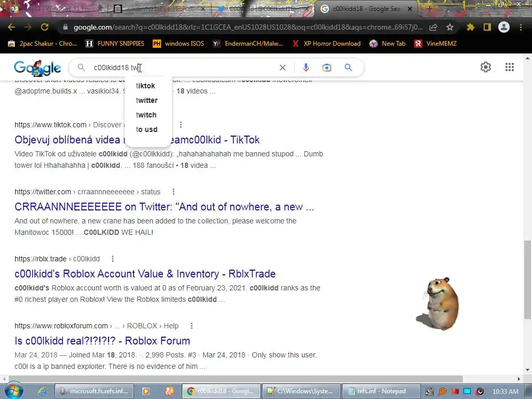Open the Google apps grid

(510, 67)
